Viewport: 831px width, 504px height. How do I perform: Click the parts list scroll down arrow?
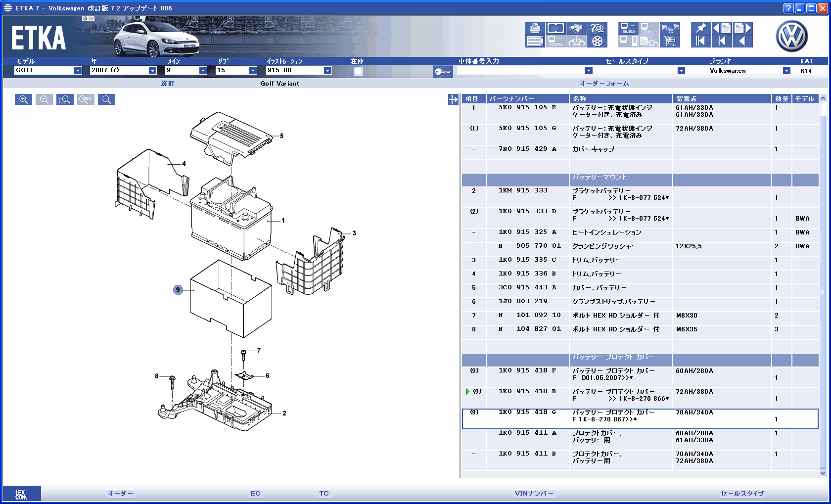(823, 473)
